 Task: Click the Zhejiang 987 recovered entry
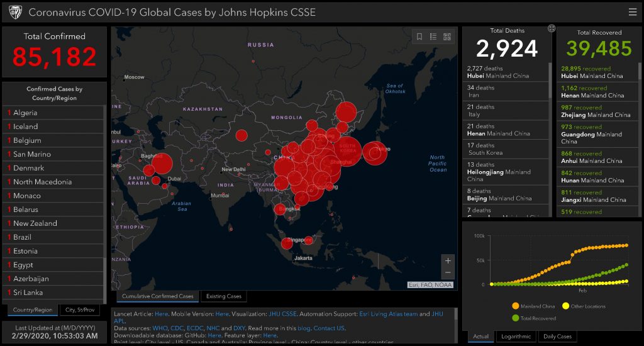[597, 111]
